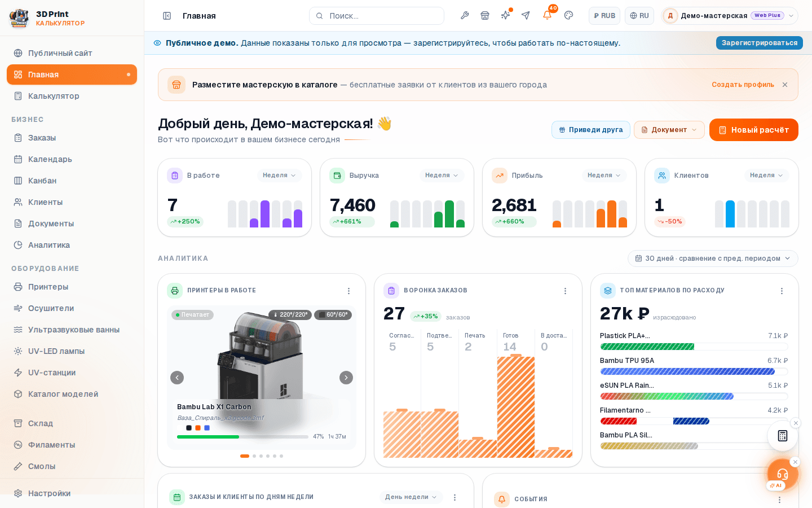Click the Выручка card wallet icon
Image resolution: width=812 pixels, height=508 pixels.
point(337,176)
